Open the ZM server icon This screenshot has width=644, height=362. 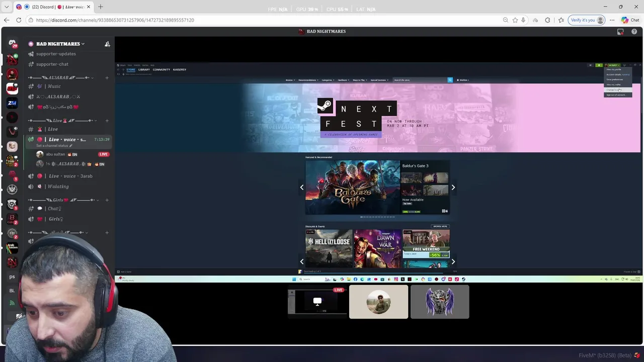pyautogui.click(x=12, y=103)
